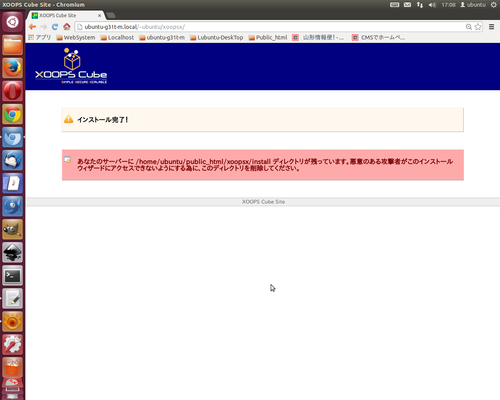Select the XOOPS Cube Site tab
This screenshot has width=500, height=400.
pyautogui.click(x=65, y=15)
